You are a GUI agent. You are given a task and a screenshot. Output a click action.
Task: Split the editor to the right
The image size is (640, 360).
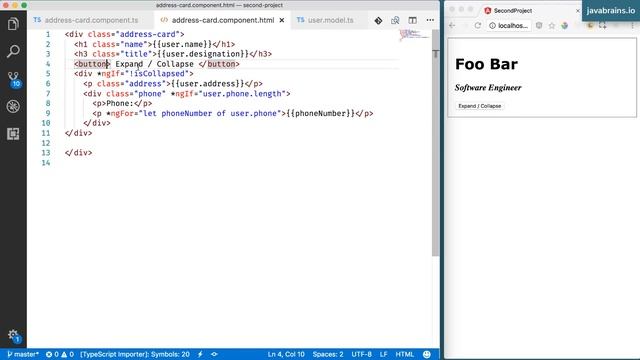point(413,20)
